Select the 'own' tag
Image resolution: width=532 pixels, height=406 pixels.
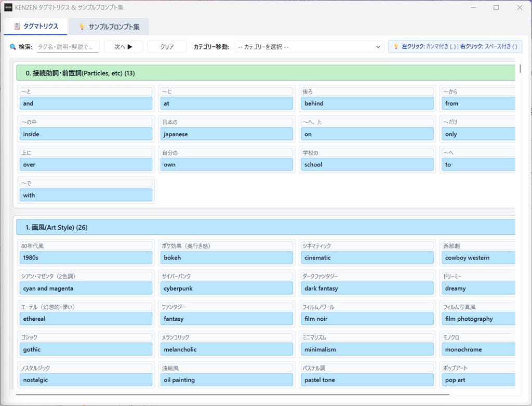click(x=227, y=164)
